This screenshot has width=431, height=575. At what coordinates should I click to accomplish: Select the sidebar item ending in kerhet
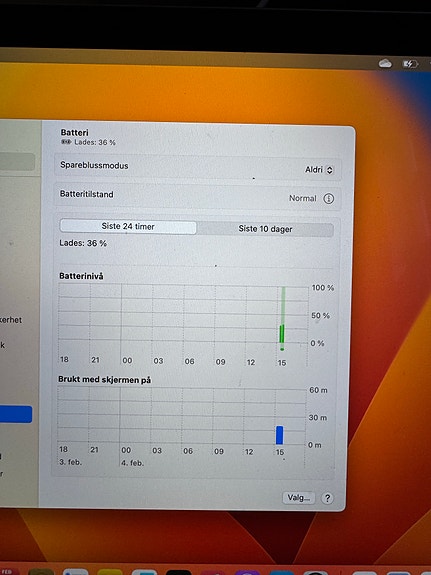tap(11, 320)
